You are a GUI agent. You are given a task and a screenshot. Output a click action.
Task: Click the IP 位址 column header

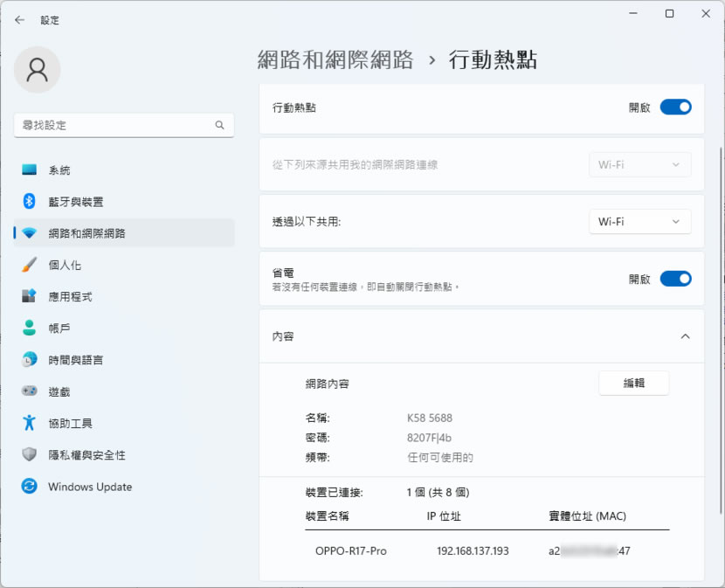(444, 515)
